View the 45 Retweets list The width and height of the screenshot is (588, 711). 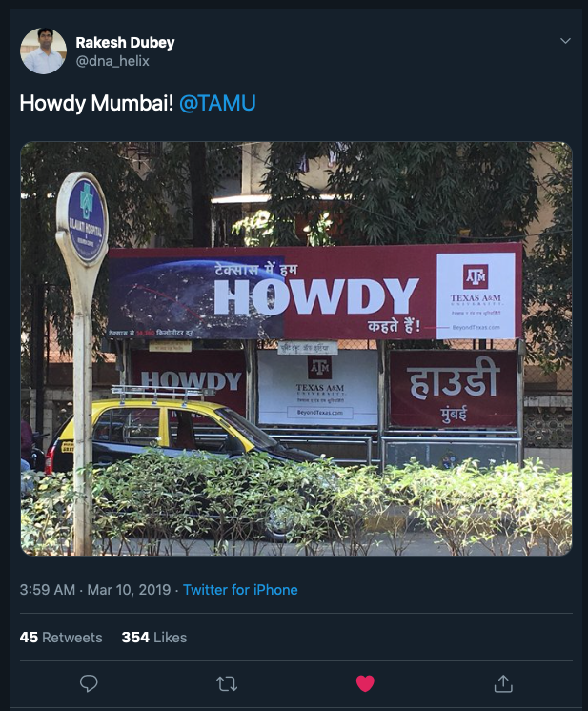pyautogui.click(x=61, y=637)
